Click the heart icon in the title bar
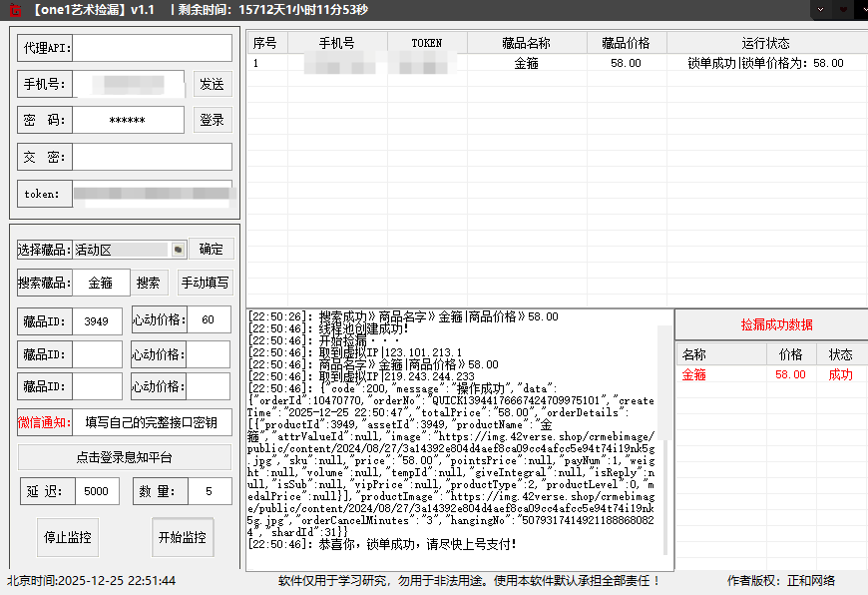 [x=844, y=9]
